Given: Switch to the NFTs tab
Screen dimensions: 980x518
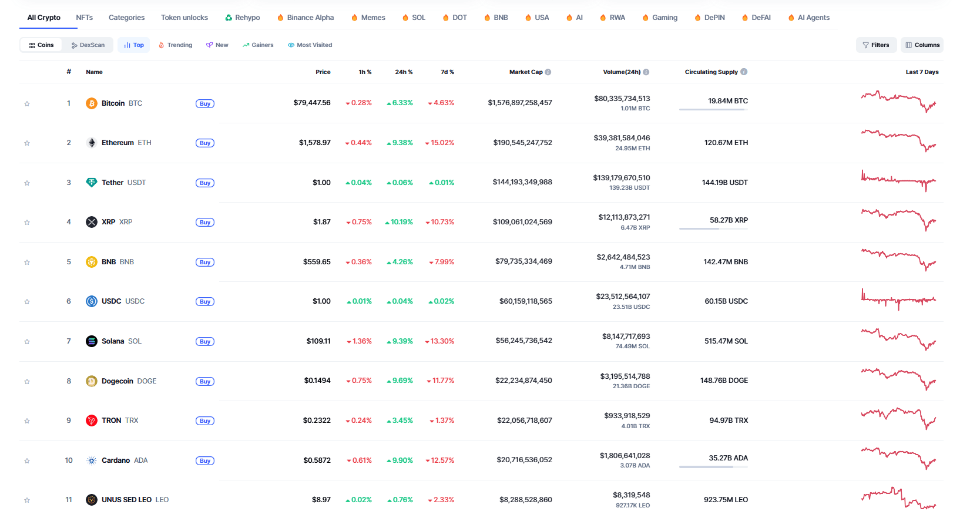Looking at the screenshot, I should point(85,18).
